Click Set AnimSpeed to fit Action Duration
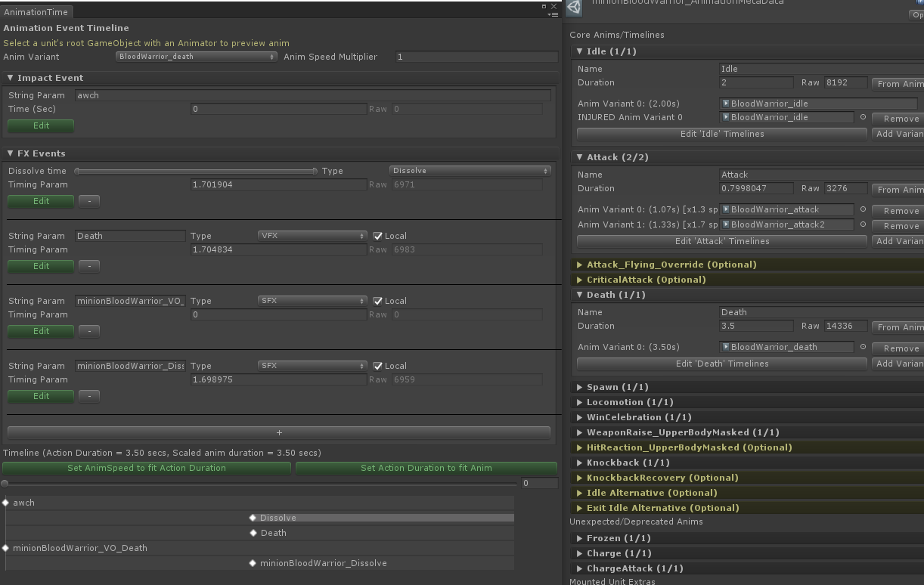The width and height of the screenshot is (924, 585). point(147,468)
